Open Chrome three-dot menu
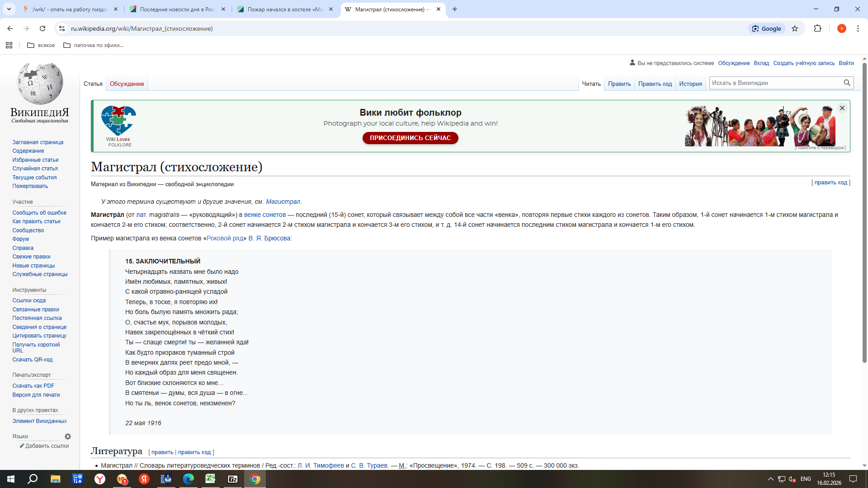 858,28
